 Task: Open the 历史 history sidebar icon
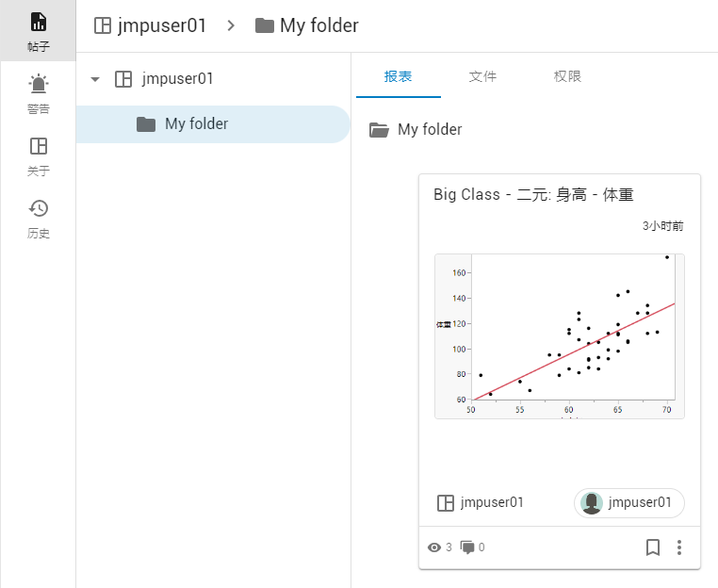coord(38,218)
